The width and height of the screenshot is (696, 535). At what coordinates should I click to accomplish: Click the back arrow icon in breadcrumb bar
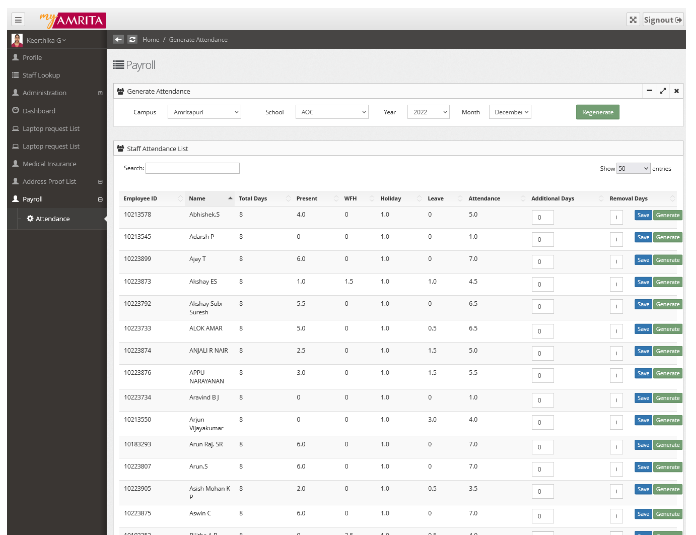[118, 39]
